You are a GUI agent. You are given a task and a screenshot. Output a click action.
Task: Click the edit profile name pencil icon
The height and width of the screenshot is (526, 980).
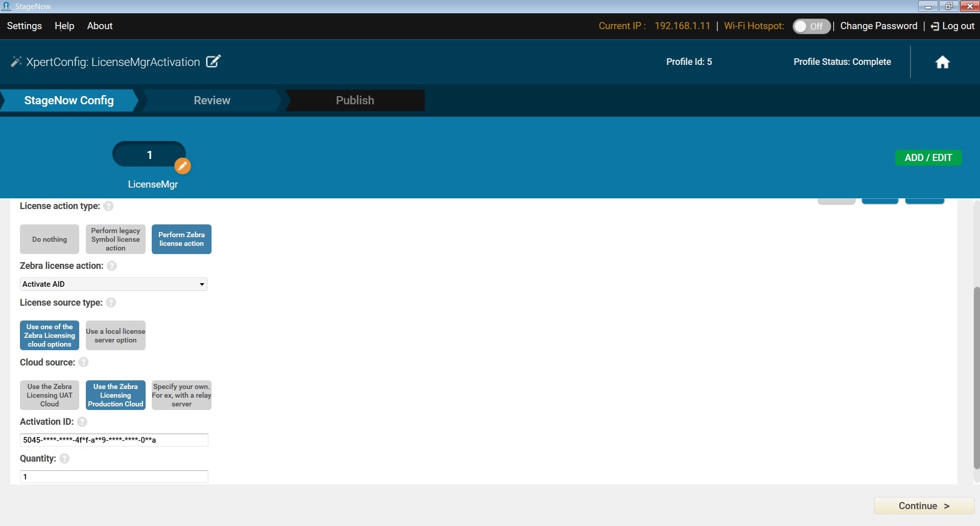(x=213, y=61)
